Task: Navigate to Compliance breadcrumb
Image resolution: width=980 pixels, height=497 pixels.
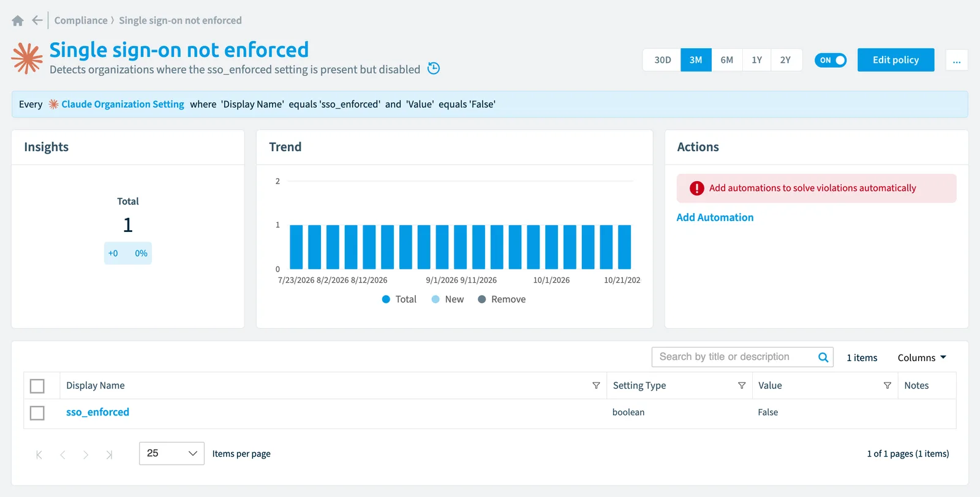Action: coord(81,20)
